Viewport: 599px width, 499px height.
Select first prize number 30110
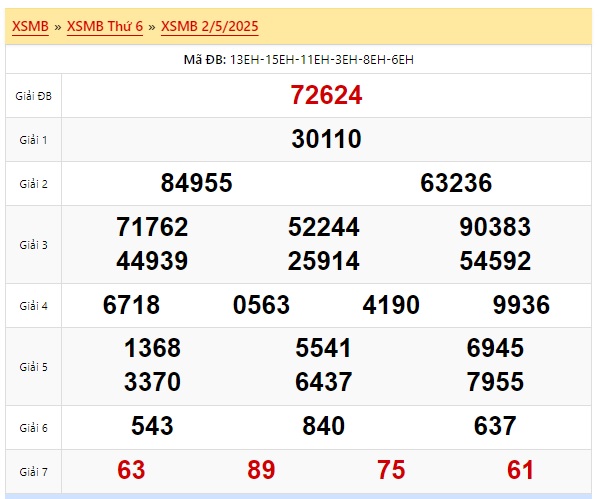point(326,139)
